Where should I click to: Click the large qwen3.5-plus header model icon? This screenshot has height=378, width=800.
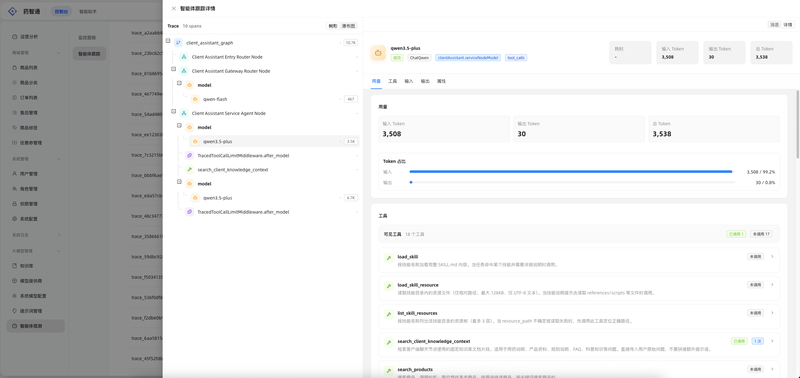point(378,53)
